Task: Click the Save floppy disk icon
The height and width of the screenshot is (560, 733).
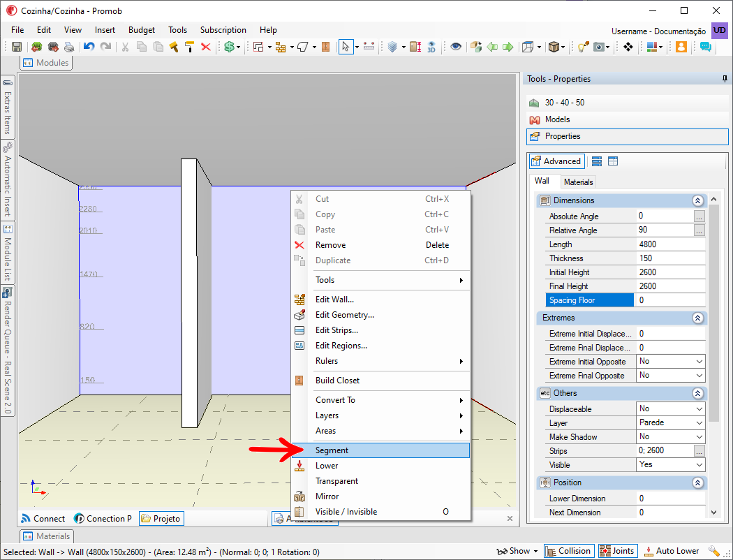Action: pos(17,47)
